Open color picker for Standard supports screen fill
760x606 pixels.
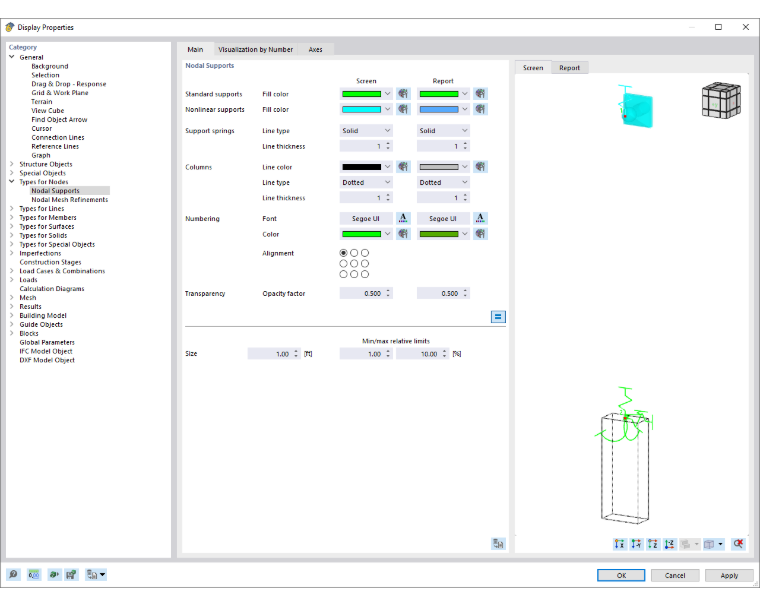coord(403,94)
